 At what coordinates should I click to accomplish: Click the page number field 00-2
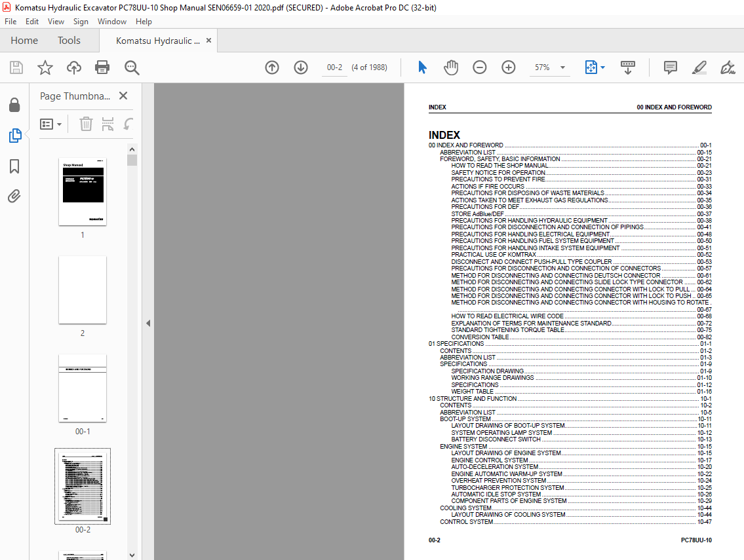(334, 67)
